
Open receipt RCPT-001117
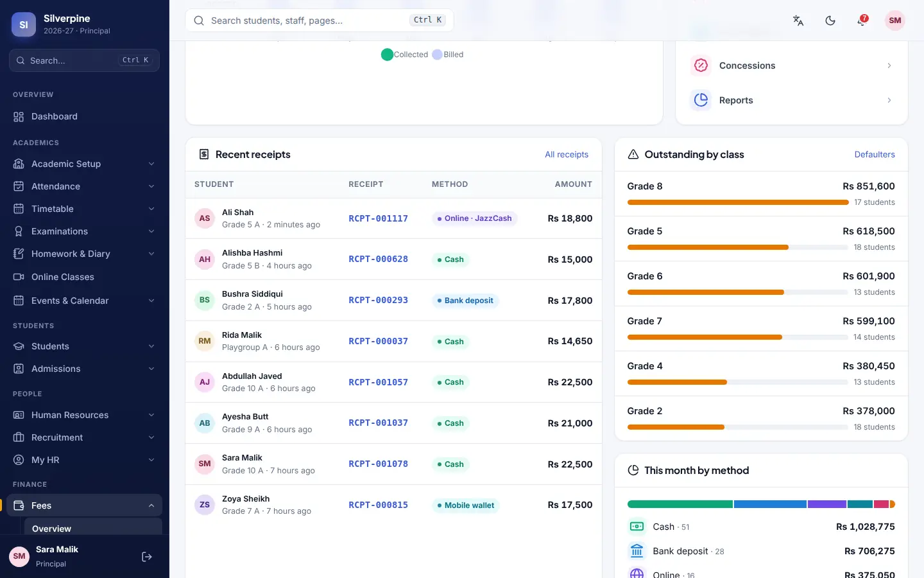[378, 218]
